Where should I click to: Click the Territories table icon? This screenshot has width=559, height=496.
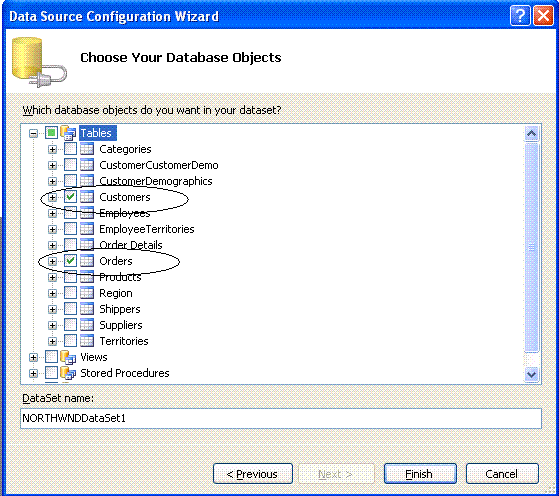click(x=87, y=341)
